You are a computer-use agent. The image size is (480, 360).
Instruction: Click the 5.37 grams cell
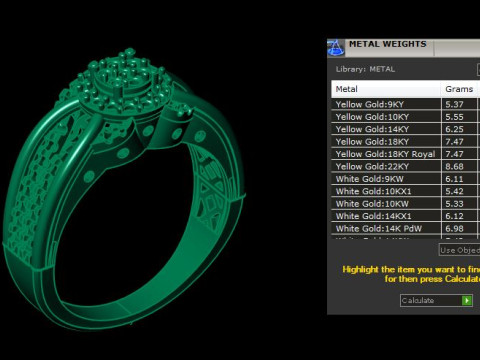(x=459, y=104)
